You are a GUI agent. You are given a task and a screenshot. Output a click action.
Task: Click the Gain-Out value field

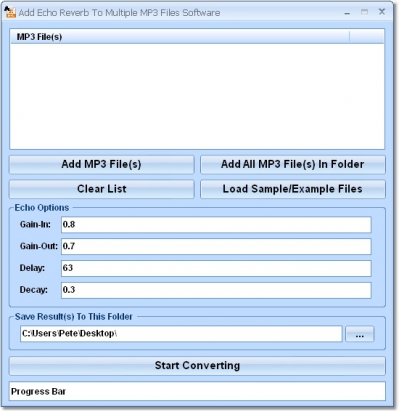coord(216,246)
